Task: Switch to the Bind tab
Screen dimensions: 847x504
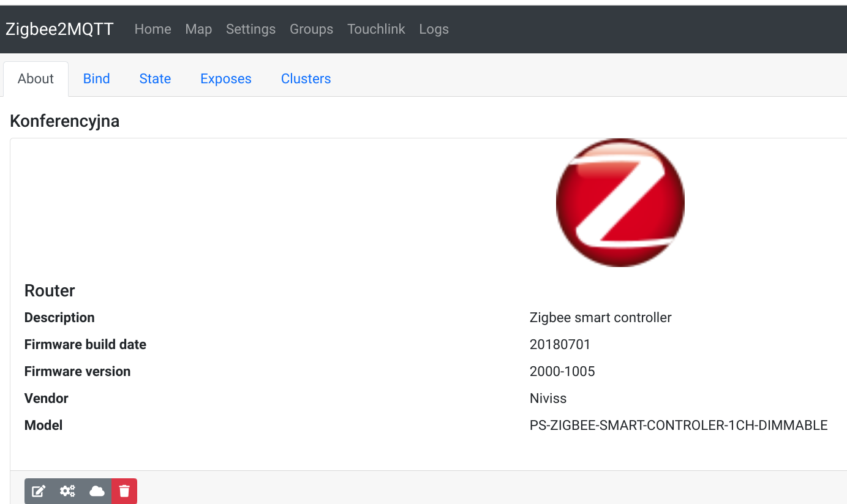Action: [96, 78]
